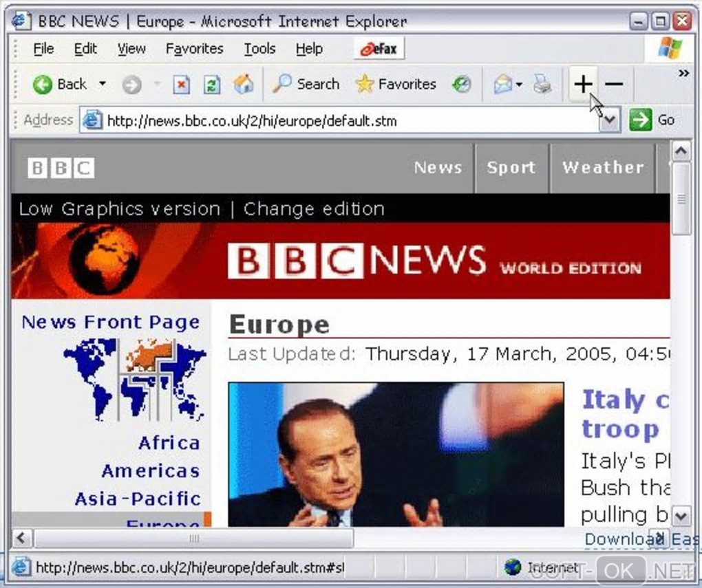Open the History clock icon
The width and height of the screenshot is (702, 588).
point(461,84)
